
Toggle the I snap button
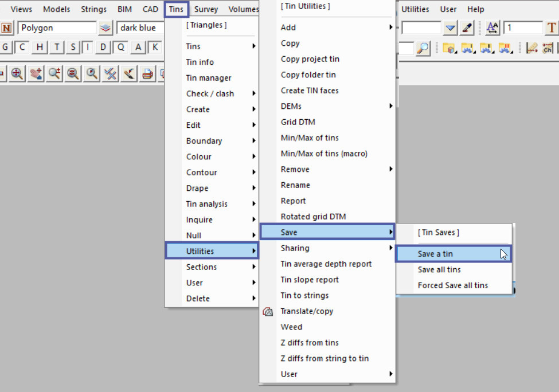[88, 48]
